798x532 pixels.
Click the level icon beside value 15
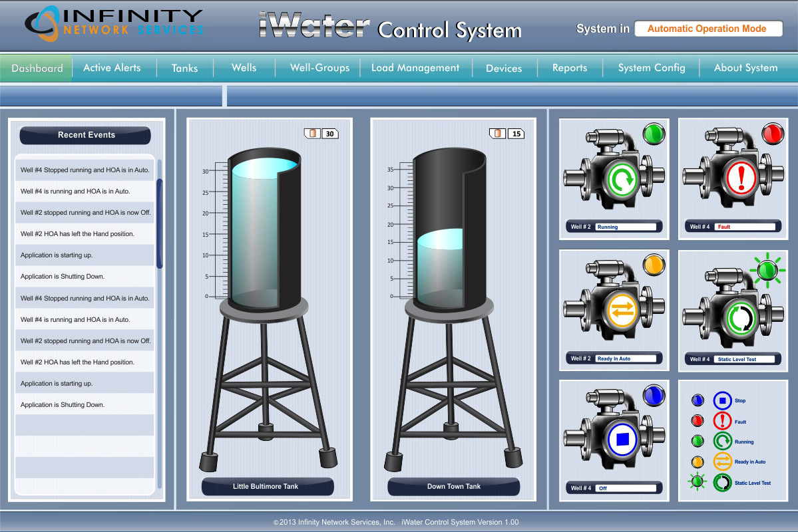click(x=497, y=133)
